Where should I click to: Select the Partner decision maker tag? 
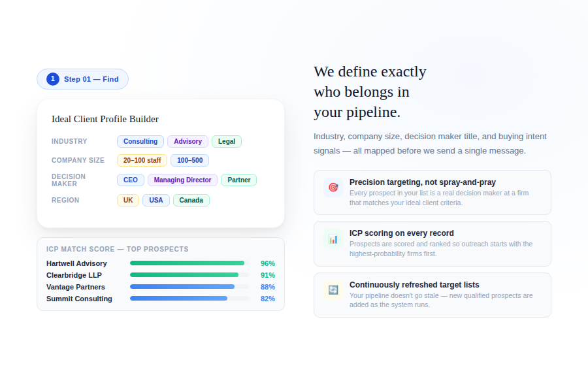[238, 180]
